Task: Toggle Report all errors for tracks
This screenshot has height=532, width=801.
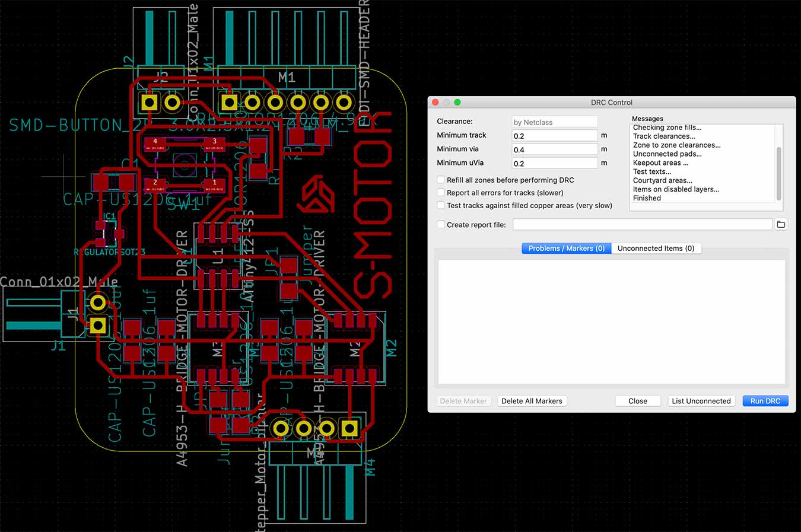Action: (441, 192)
